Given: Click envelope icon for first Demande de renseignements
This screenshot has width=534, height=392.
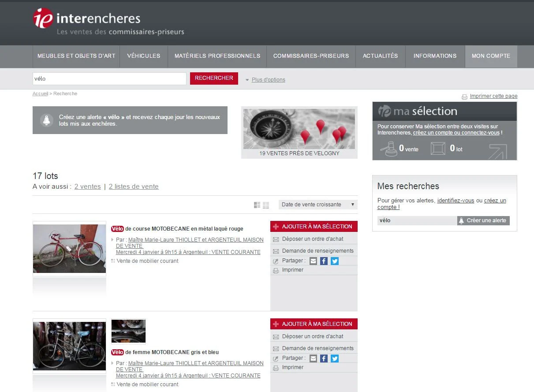Looking at the screenshot, I should [276, 251].
